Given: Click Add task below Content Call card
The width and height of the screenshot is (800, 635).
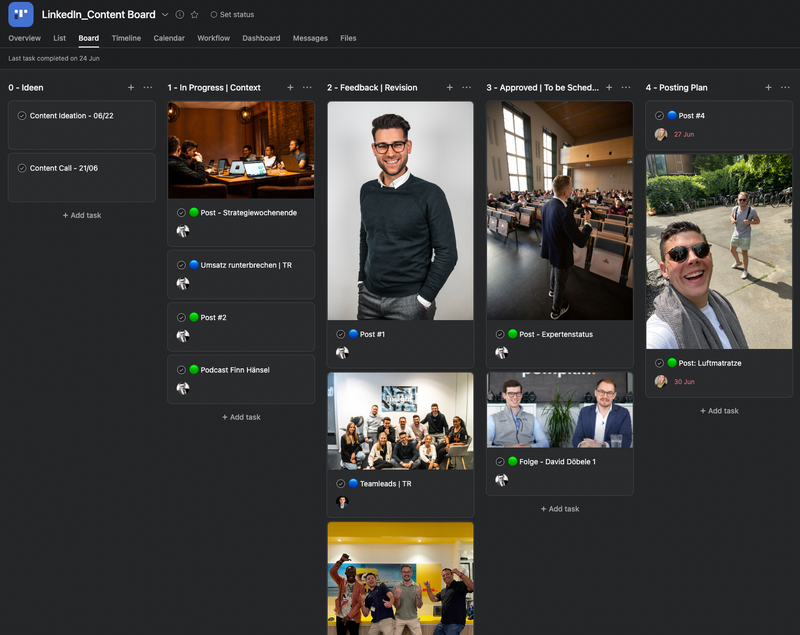Looking at the screenshot, I should (82, 215).
